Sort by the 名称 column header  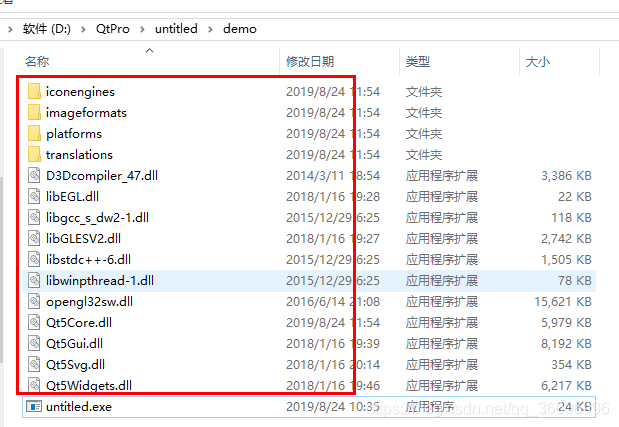tap(37, 62)
